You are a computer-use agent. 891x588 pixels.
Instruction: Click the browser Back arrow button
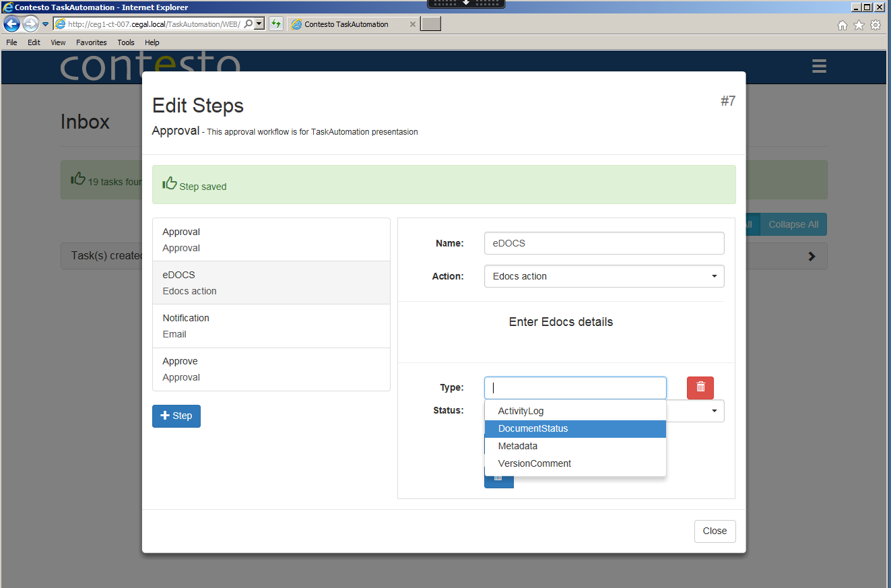[11, 24]
